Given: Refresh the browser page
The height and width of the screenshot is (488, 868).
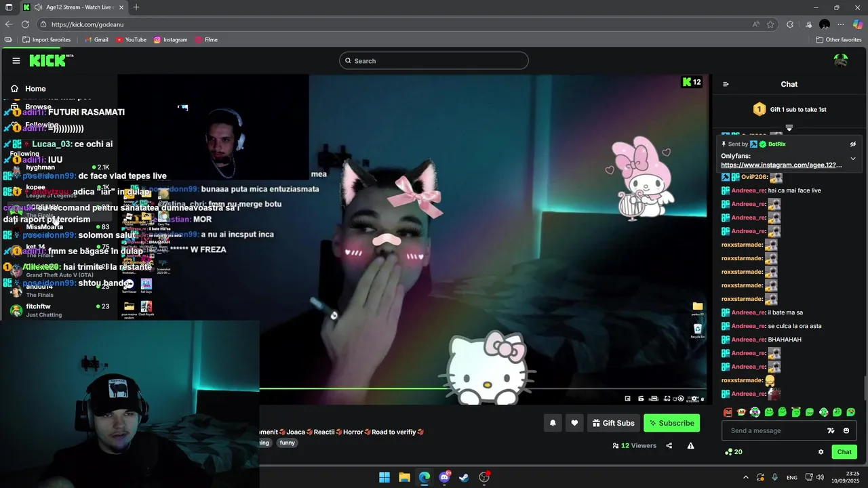Looking at the screenshot, I should point(25,24).
